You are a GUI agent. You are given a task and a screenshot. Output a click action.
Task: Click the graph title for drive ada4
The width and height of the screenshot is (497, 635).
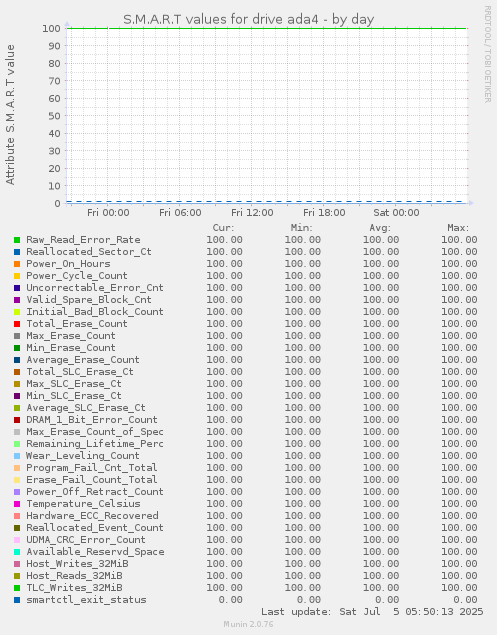[248, 19]
